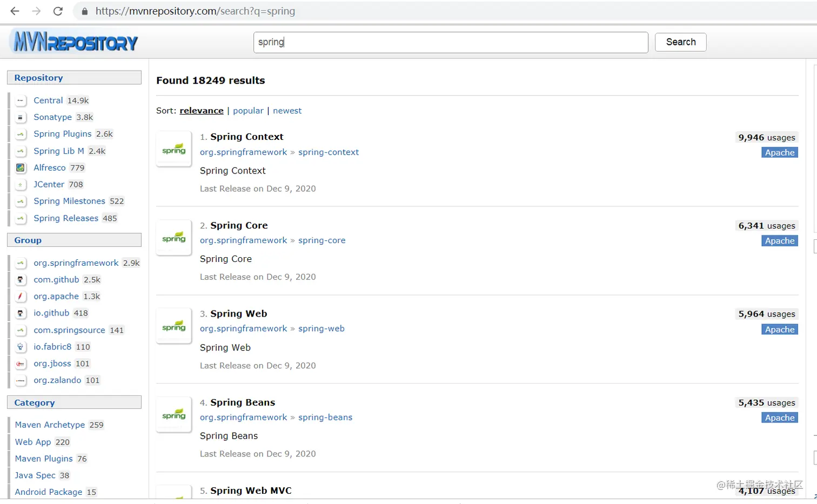Screen dimensions: 817x504
Task: Click the org.zalando group icon
Action: pos(21,380)
